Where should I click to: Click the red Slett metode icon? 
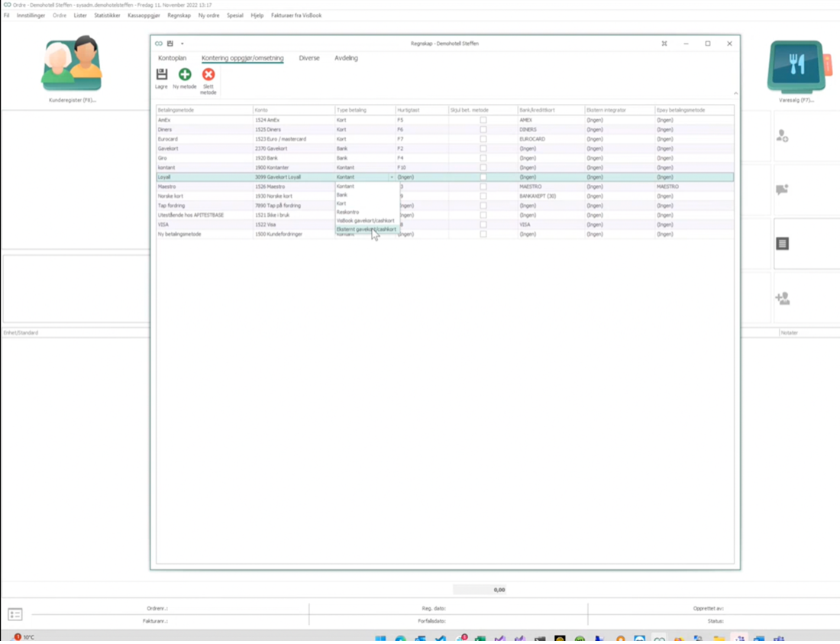(208, 74)
